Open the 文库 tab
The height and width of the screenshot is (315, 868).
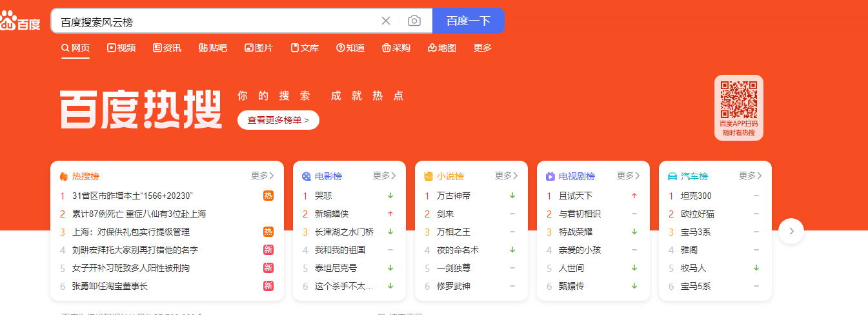coord(305,48)
